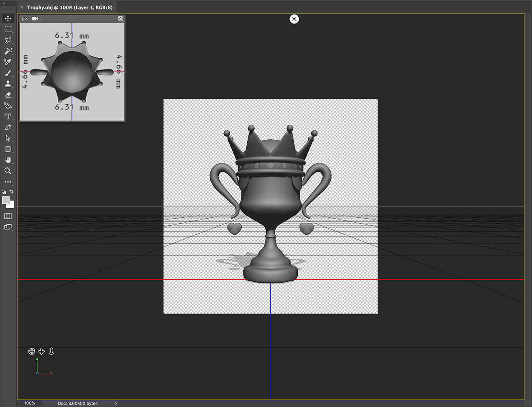Select the Move tool
The height and width of the screenshot is (407, 532).
(x=8, y=18)
